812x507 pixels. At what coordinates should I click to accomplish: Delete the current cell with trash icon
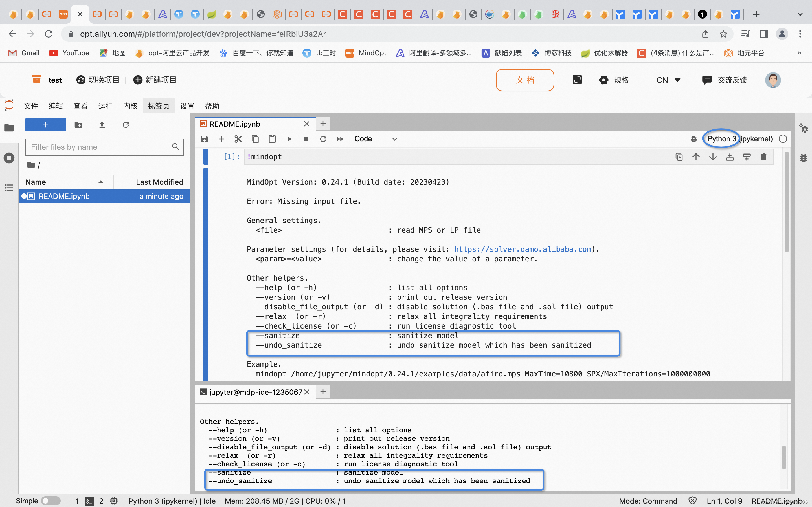763,157
